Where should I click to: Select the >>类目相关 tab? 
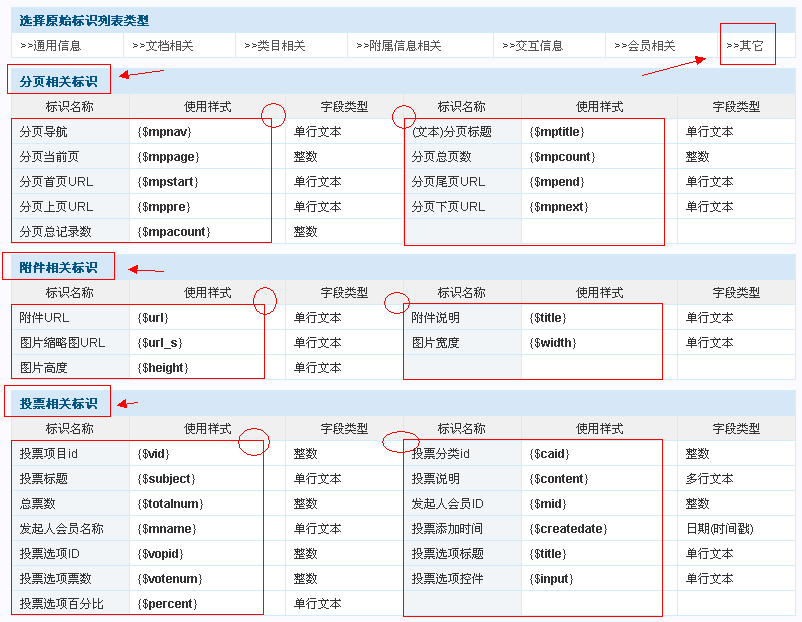pyautogui.click(x=275, y=46)
